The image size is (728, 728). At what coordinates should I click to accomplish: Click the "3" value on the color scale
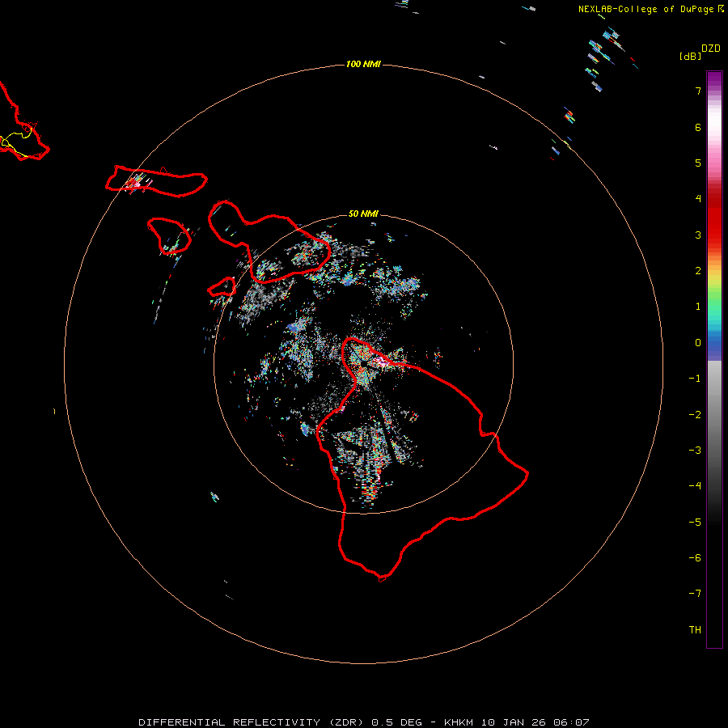coord(698,235)
